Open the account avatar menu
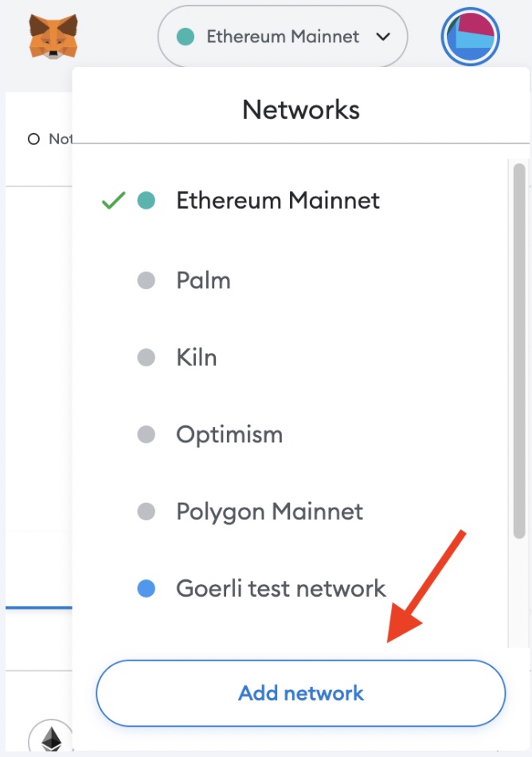 click(x=470, y=37)
